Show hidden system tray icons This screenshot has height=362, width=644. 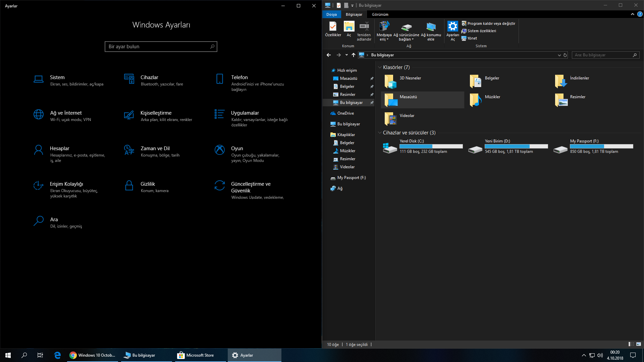584,355
